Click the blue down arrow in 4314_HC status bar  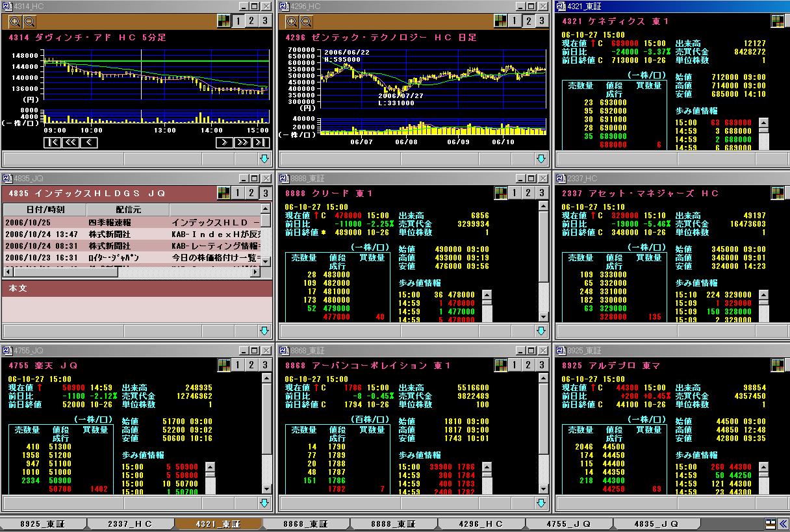coord(265,159)
